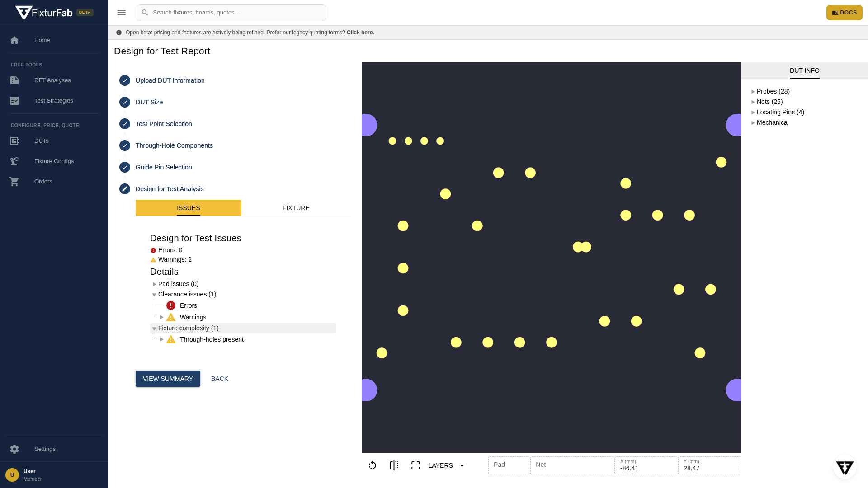The width and height of the screenshot is (868, 488).
Task: Click the Guide Pin Selection step checkmark
Action: click(125, 167)
